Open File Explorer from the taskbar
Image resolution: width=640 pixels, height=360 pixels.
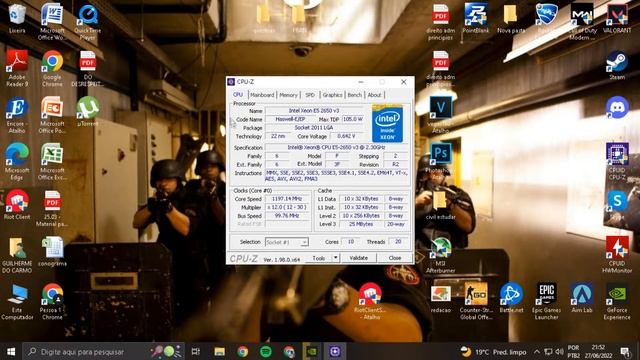tap(220, 351)
